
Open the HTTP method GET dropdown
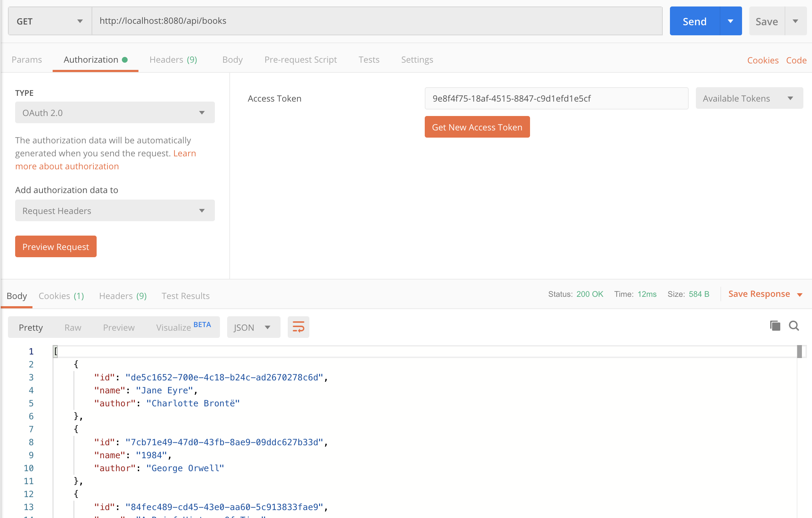pyautogui.click(x=50, y=21)
